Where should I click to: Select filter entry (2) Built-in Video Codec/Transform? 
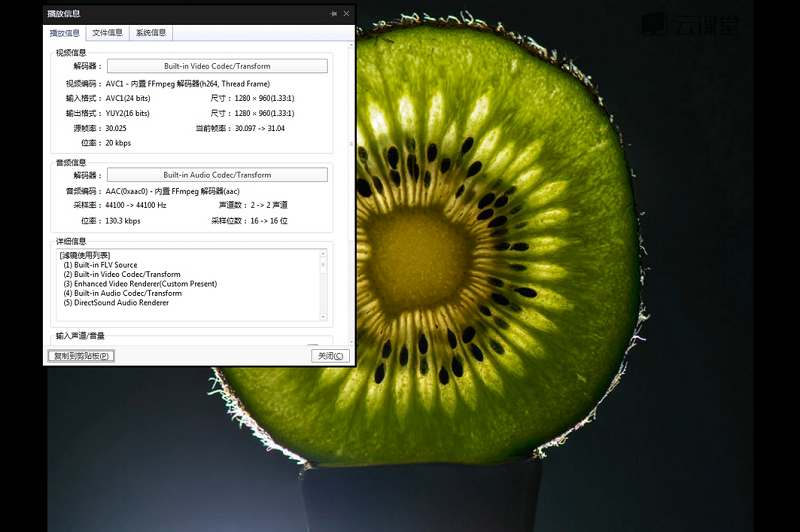pyautogui.click(x=121, y=274)
